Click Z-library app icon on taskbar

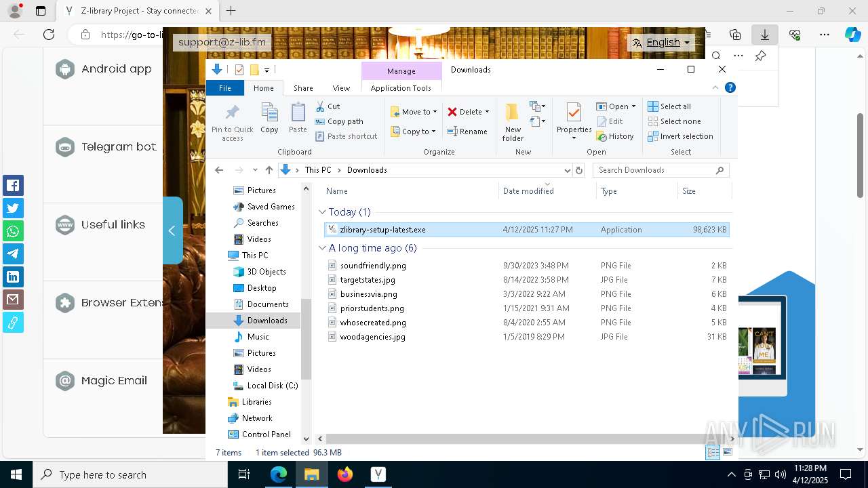coord(378,474)
